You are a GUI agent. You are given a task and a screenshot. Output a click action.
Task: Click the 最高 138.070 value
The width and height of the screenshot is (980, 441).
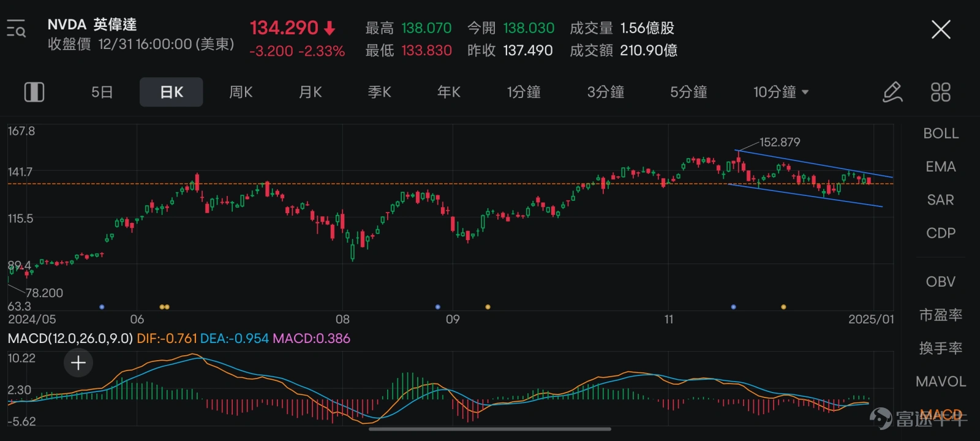point(408,28)
